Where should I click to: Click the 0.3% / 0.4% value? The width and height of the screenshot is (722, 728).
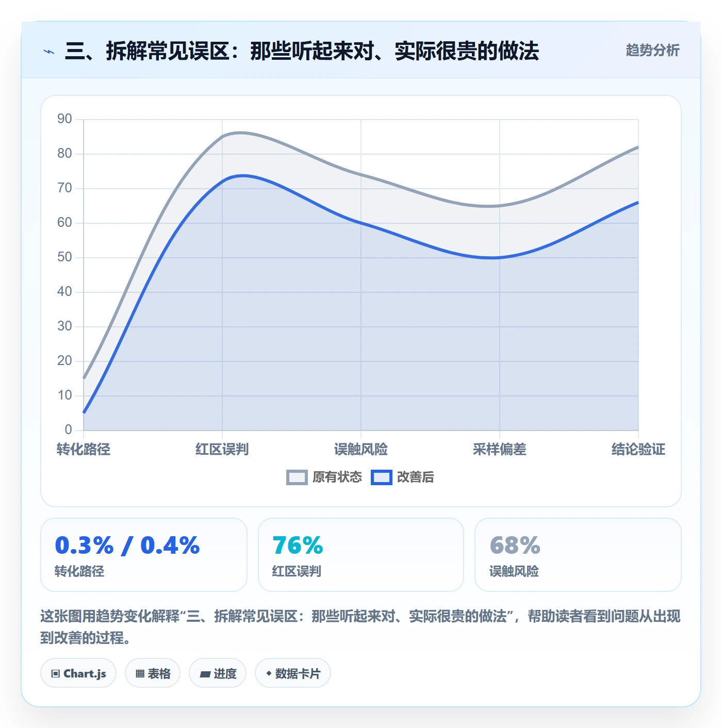[127, 545]
